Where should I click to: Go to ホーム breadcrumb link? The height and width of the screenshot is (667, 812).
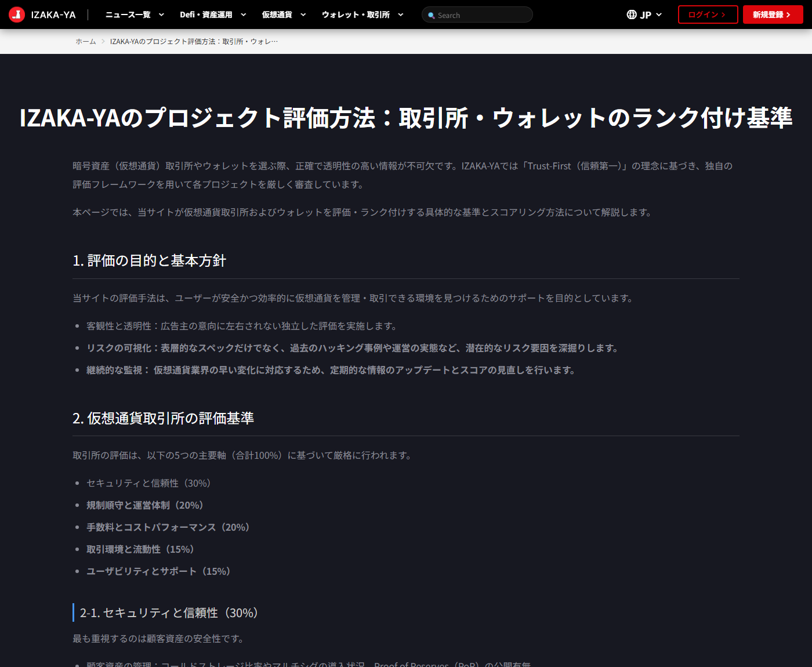pos(86,41)
